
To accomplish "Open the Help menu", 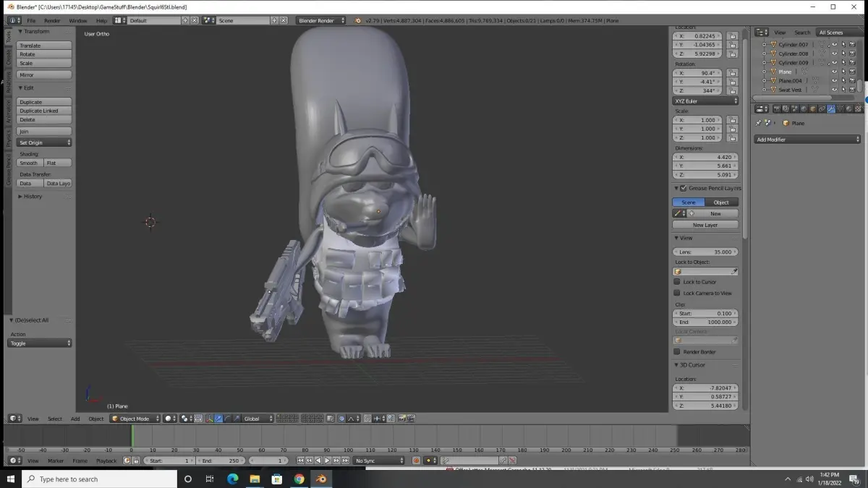I will (x=101, y=20).
